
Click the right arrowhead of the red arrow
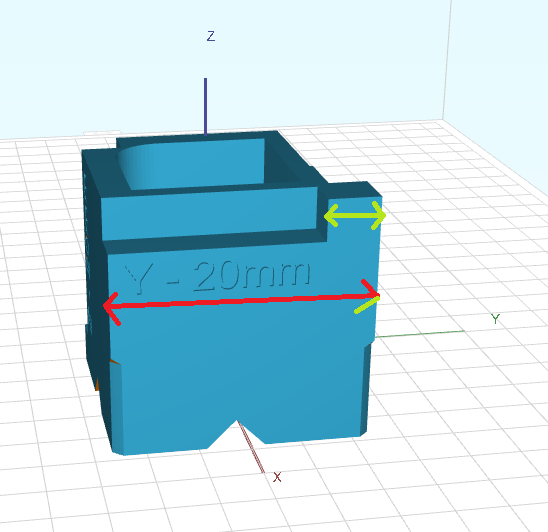[370, 288]
